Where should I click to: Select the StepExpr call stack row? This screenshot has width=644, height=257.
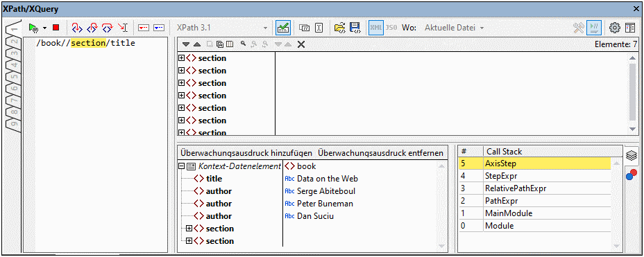pos(534,176)
